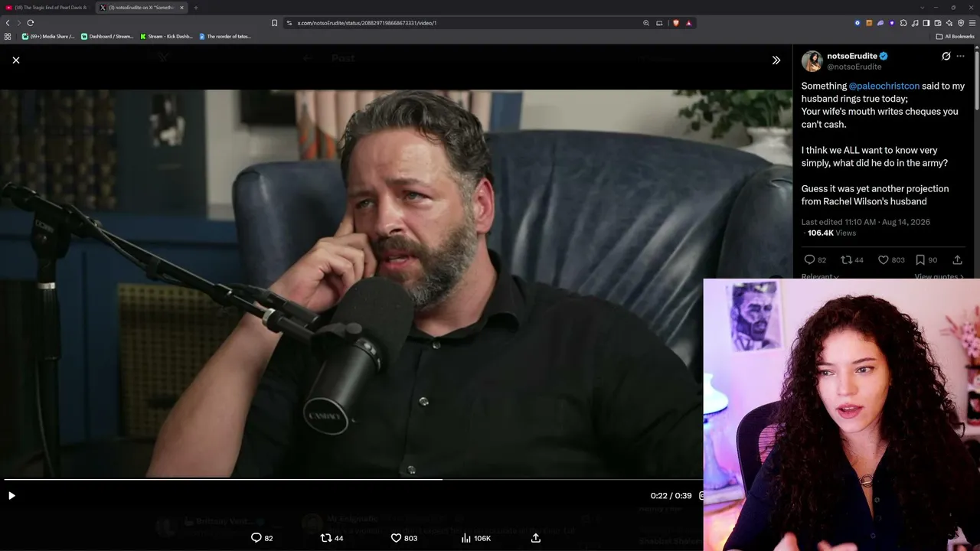980x551 pixels.
Task: Expand the Relevant replies sort dropdown
Action: coord(820,276)
